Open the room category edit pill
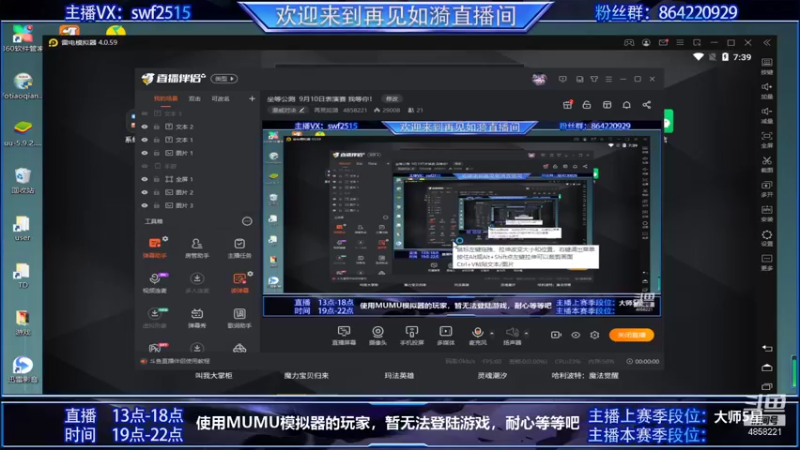Screen dimensions: 800x450 pos(288,110)
